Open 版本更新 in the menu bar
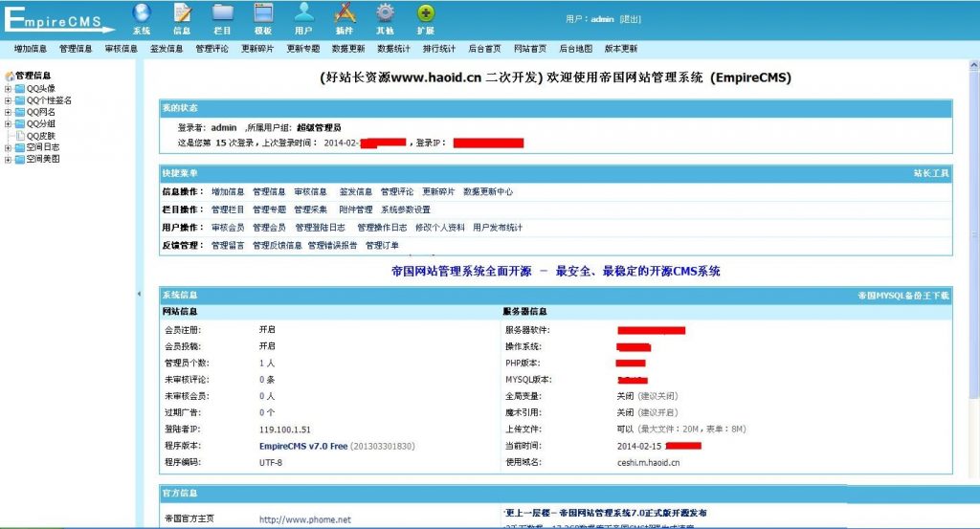The image size is (980, 529). (x=620, y=49)
